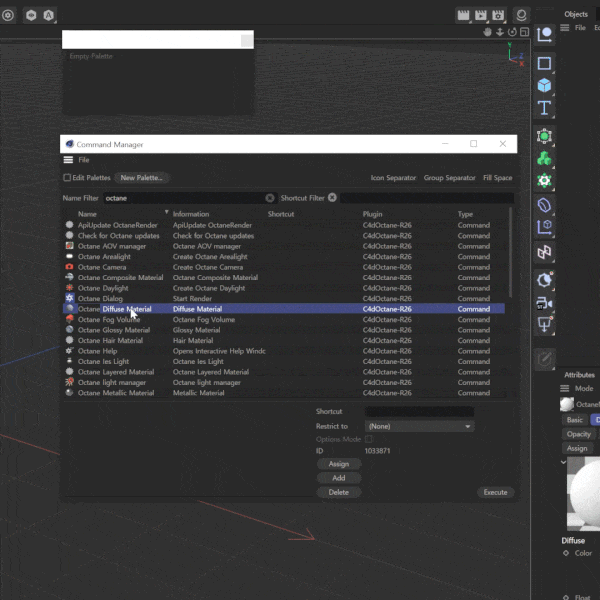Switch to the Opacity attributes tab
This screenshot has height=600, width=600.
point(579,434)
